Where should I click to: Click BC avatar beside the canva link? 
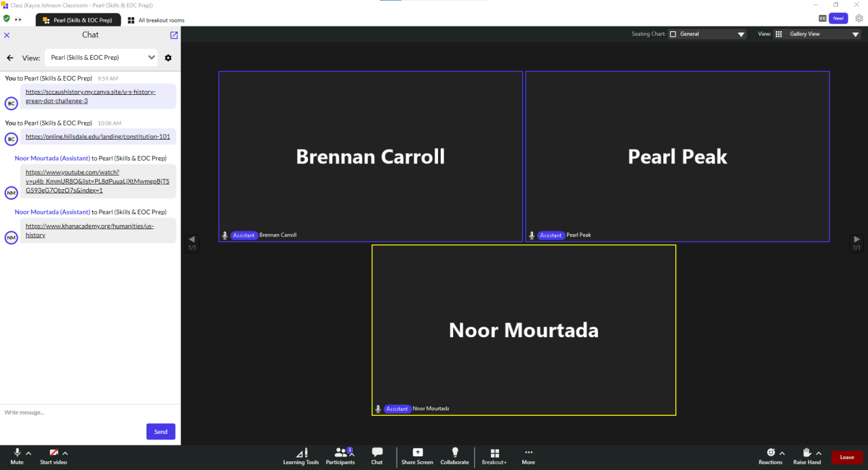(x=11, y=103)
